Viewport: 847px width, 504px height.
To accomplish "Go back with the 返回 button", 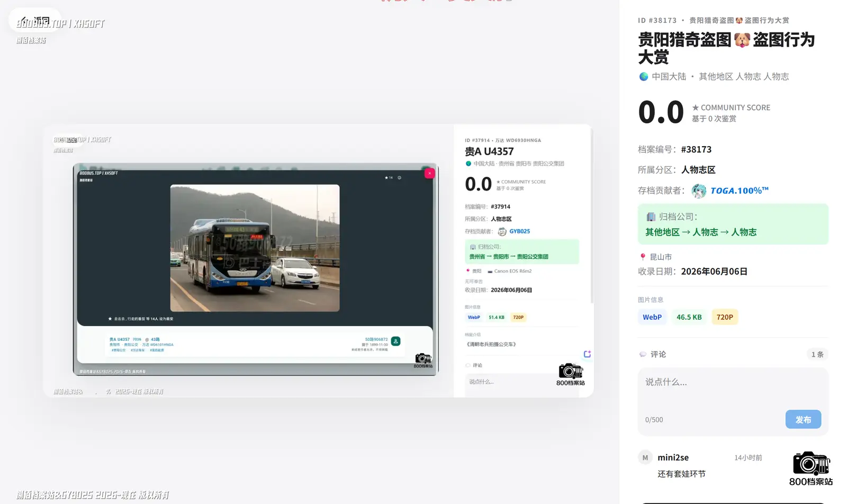I will 35,21.
